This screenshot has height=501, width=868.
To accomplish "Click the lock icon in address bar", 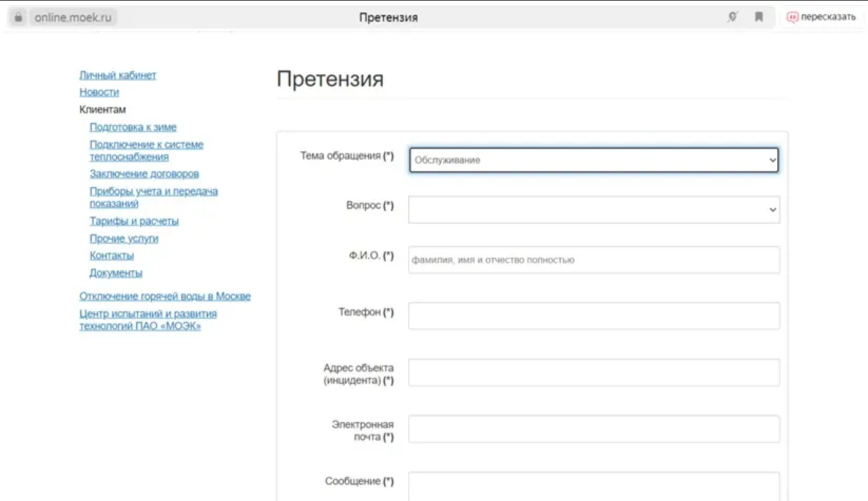I will 18,17.
